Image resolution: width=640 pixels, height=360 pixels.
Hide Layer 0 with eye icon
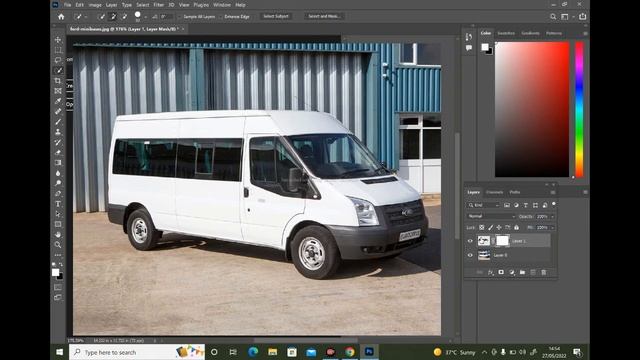470,255
